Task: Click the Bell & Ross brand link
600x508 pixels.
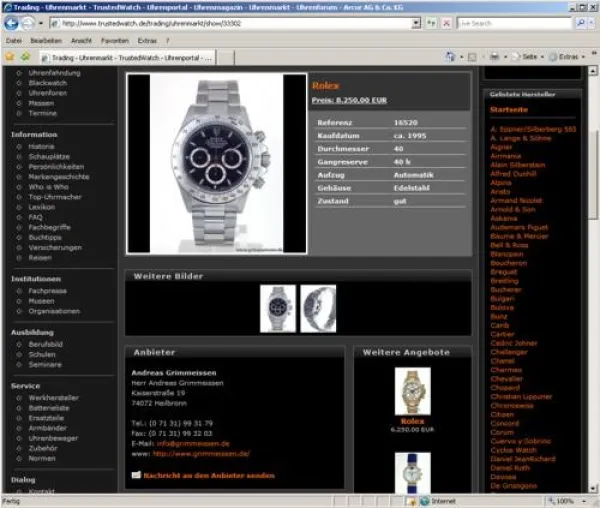Action: tap(509, 245)
